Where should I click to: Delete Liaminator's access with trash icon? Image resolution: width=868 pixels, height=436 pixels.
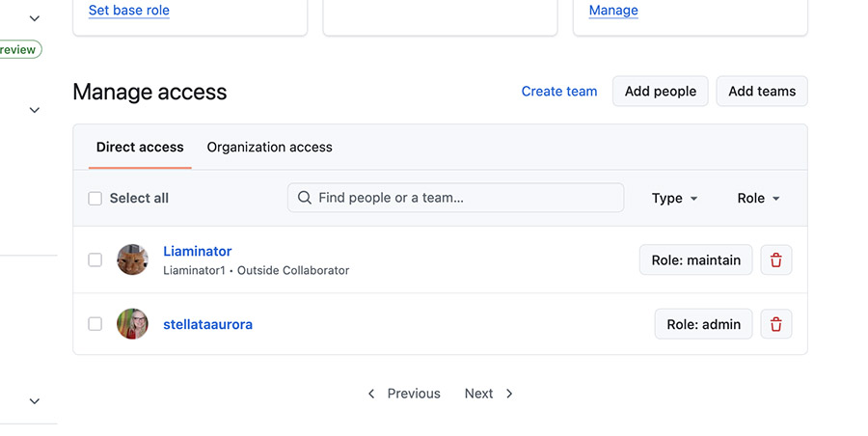point(776,259)
